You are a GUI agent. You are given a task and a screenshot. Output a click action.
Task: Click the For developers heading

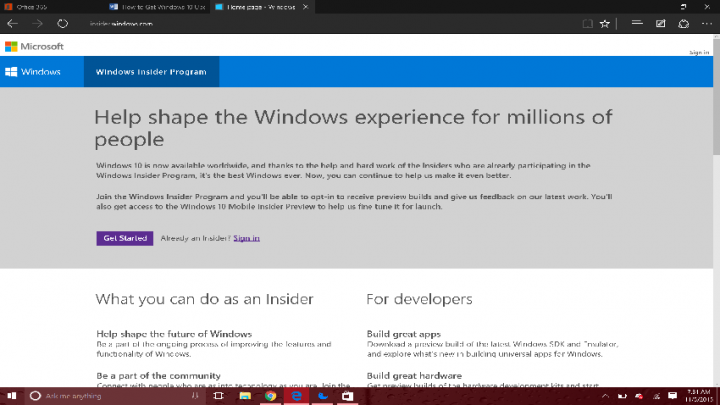pyautogui.click(x=419, y=299)
